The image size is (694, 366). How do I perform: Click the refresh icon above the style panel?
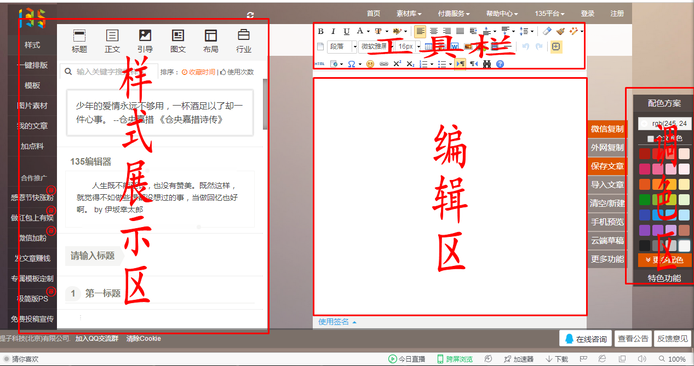coord(250,15)
